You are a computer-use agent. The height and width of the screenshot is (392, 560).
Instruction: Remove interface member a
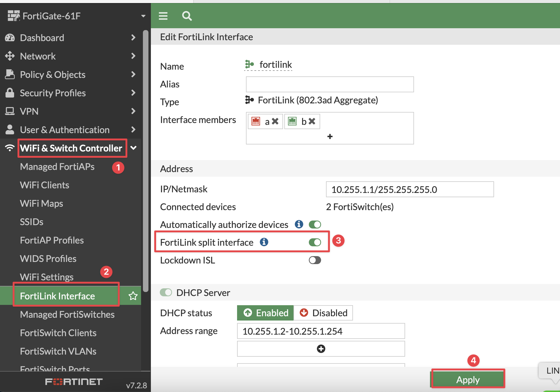click(x=275, y=121)
